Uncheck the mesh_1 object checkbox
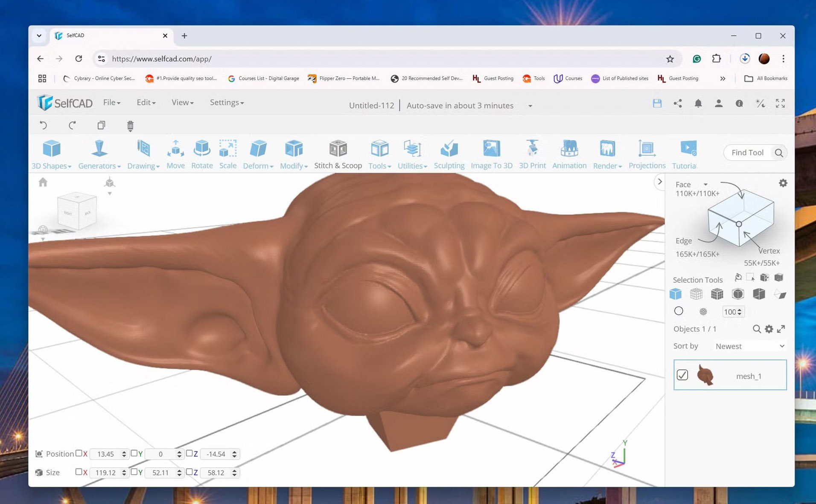This screenshot has height=504, width=816. click(682, 375)
